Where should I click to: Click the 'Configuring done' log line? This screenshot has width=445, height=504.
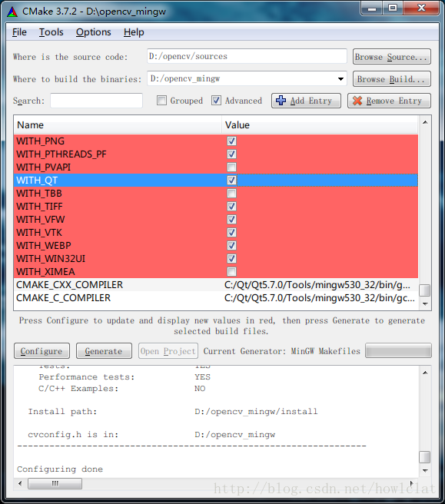tap(60, 469)
